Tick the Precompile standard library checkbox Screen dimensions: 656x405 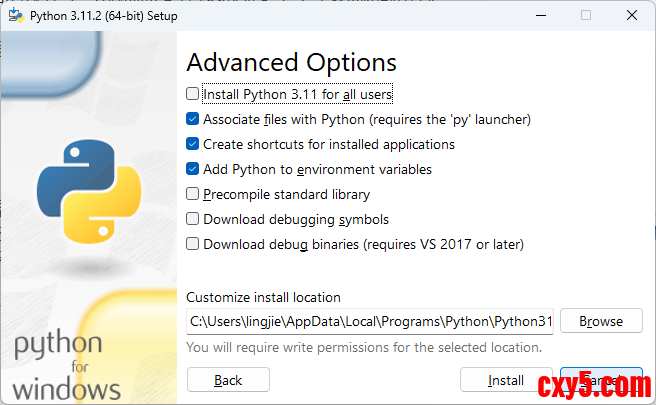click(193, 194)
